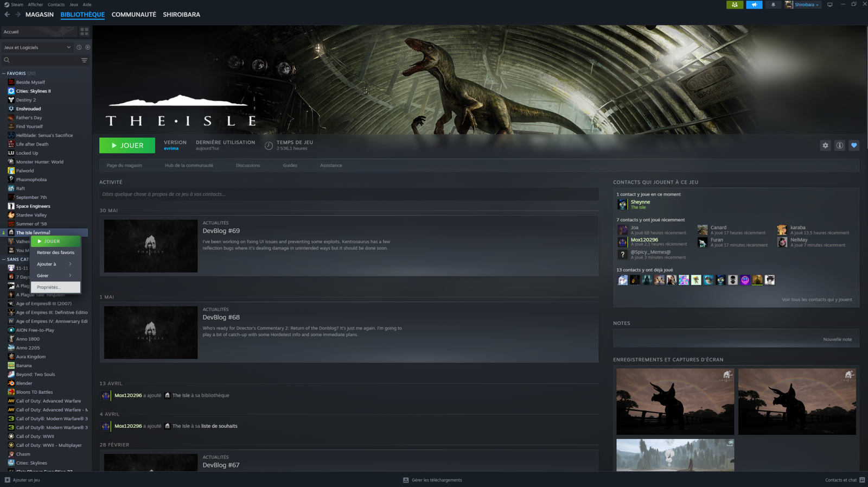Click the library search field
This screenshot has height=487, width=868.
[41, 60]
